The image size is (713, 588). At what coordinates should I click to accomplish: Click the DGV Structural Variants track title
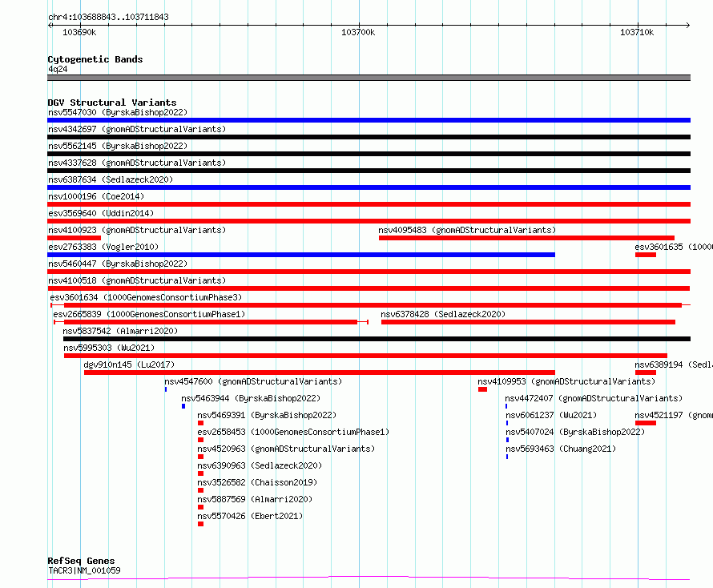point(112,103)
